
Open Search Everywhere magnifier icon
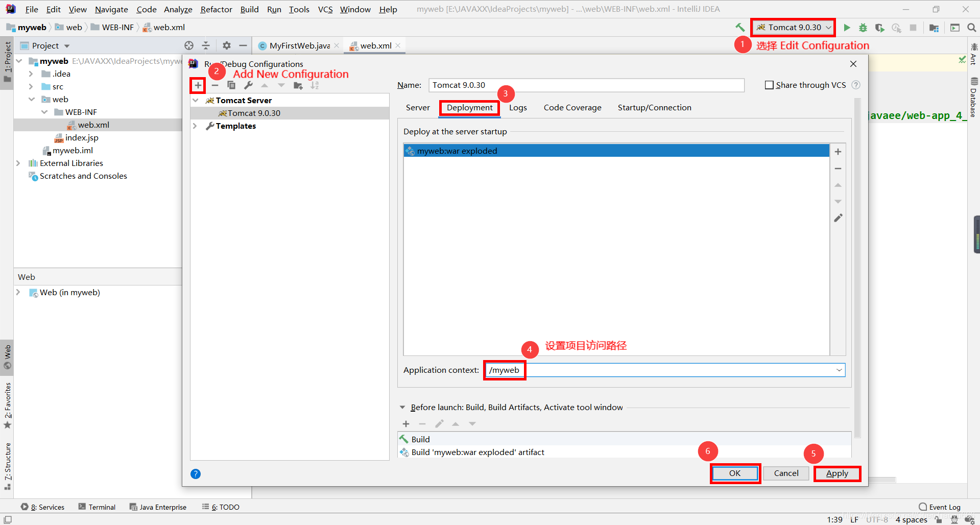(x=971, y=28)
